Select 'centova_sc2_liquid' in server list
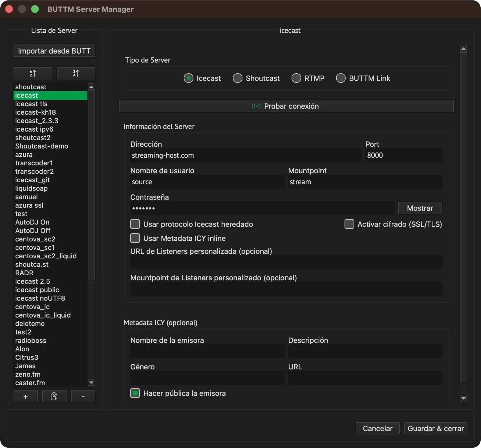 (50, 256)
